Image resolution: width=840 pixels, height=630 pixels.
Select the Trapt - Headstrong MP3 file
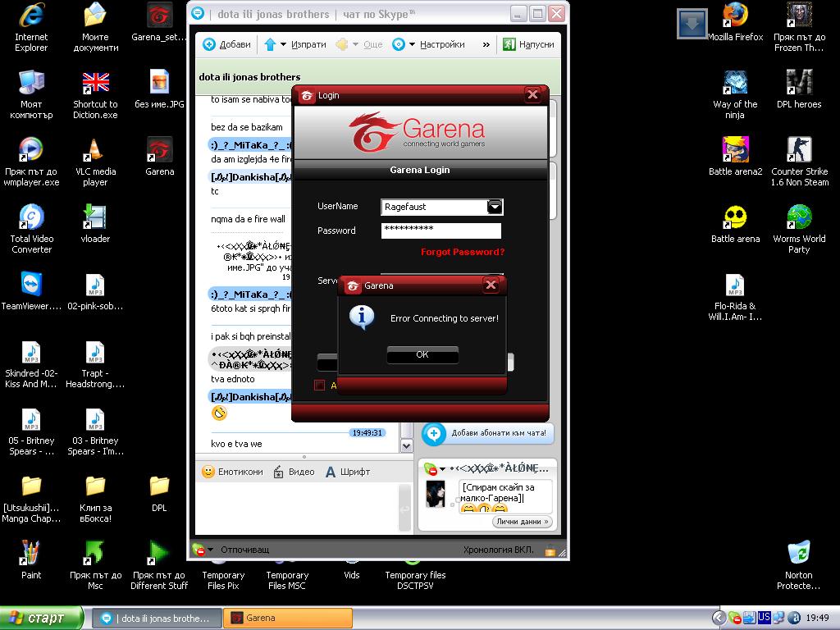coord(95,364)
